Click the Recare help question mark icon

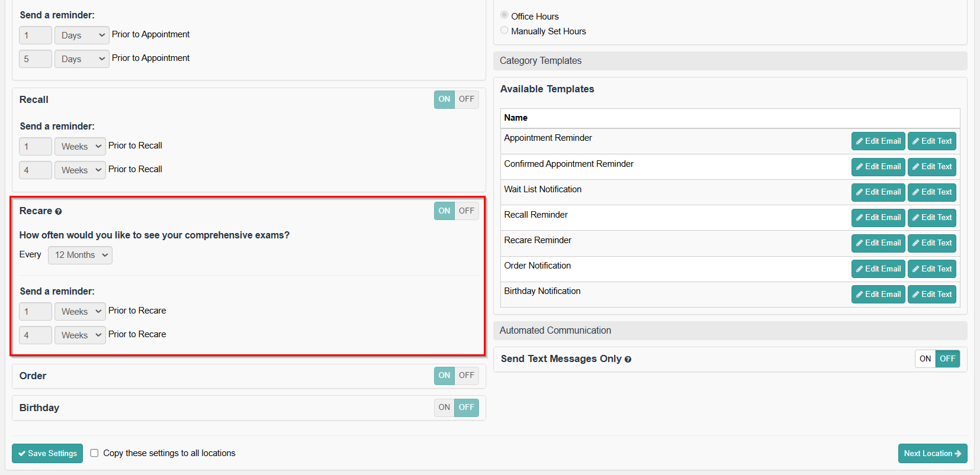(x=58, y=212)
